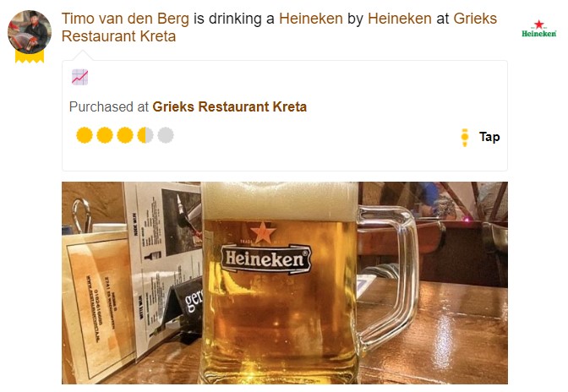Click the third yellow rating circle
This screenshot has height=392, width=568.
tap(125, 135)
